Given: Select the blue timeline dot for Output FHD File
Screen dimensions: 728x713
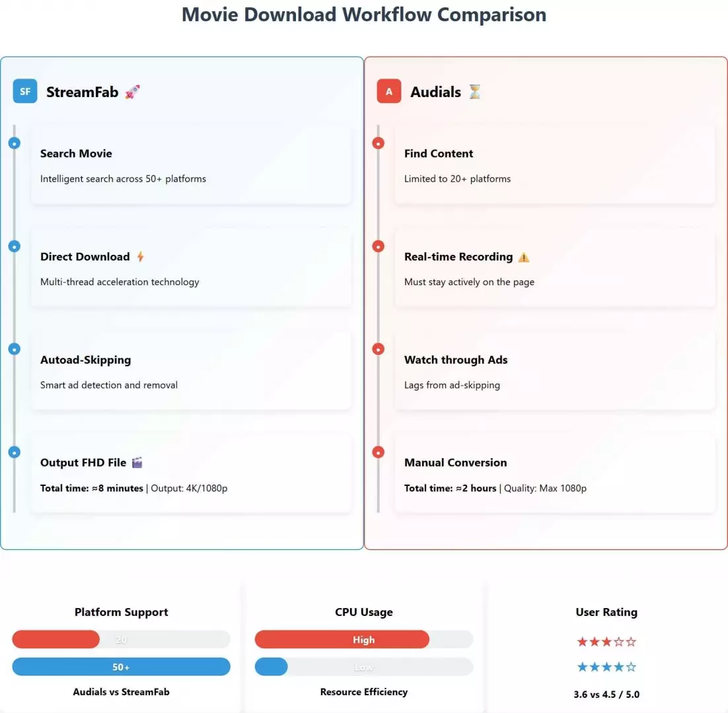Looking at the screenshot, I should (15, 452).
